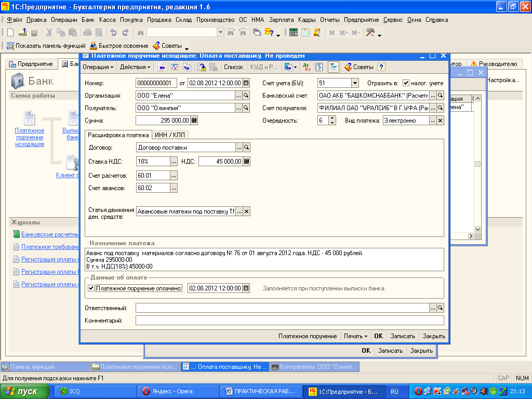The width and height of the screenshot is (532, 399).
Task: Click the Dt/Kt posting result icon
Action: click(307, 67)
